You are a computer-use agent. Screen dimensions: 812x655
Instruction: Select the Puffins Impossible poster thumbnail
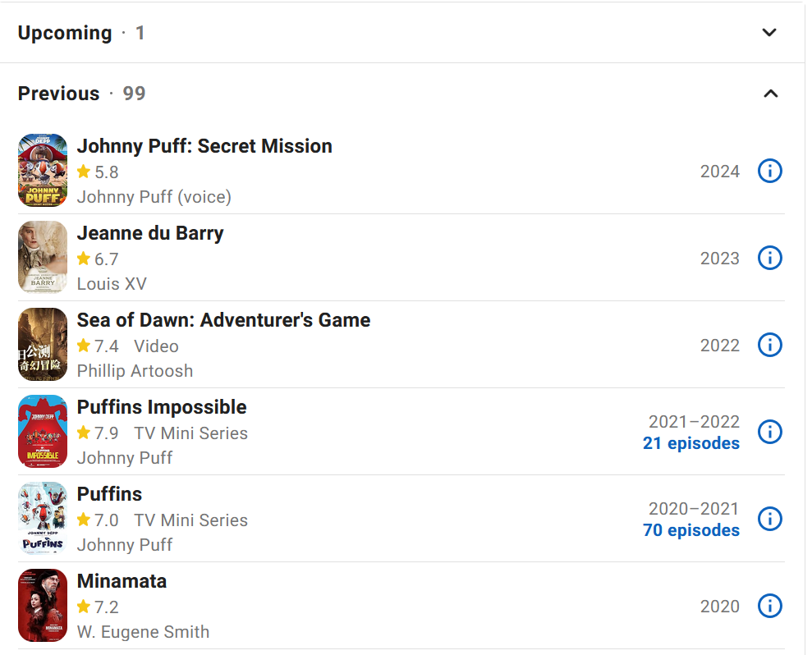43,432
